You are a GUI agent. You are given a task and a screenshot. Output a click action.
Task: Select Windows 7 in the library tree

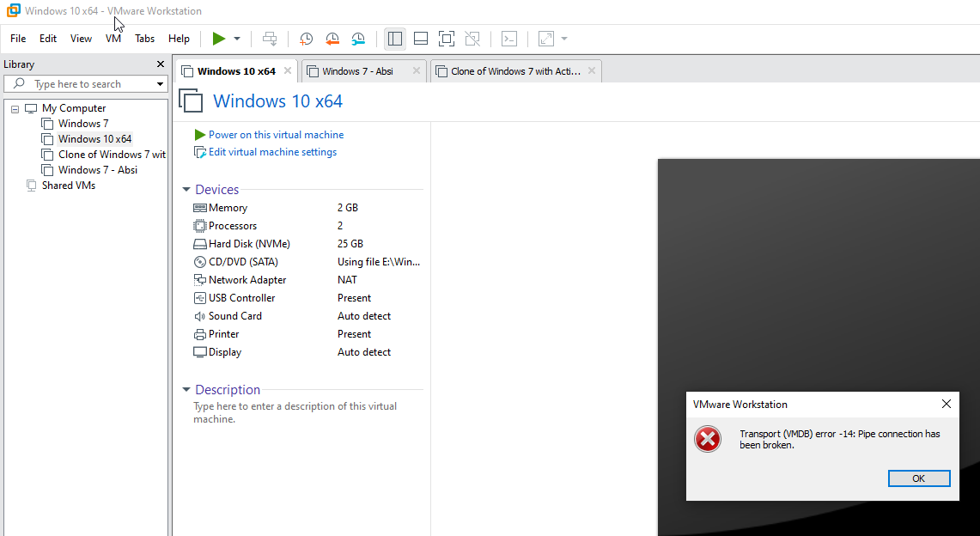tap(83, 124)
